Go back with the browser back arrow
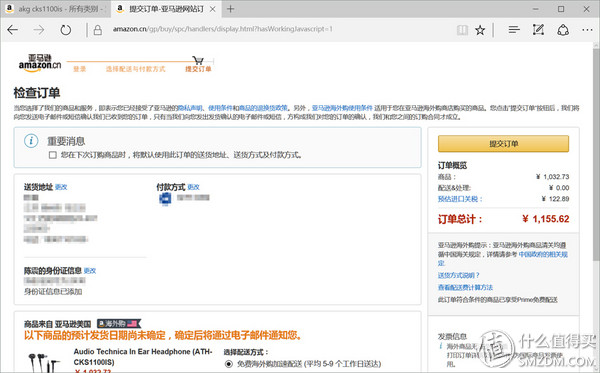600x373 pixels. (13, 30)
